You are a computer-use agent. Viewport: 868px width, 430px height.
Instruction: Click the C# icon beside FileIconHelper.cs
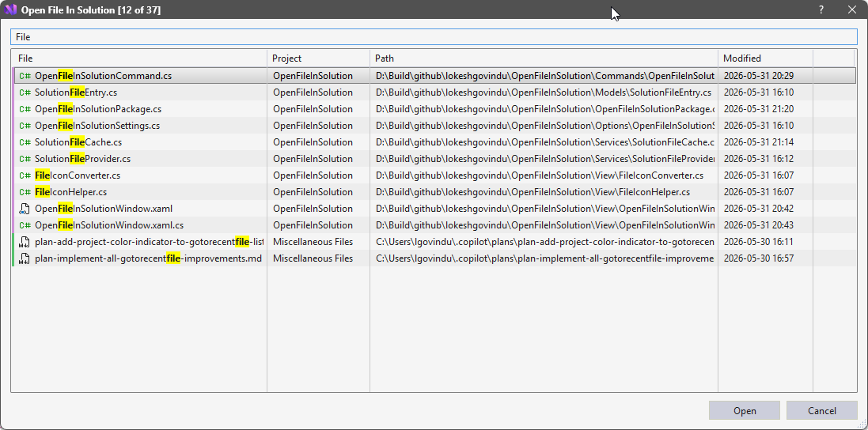25,192
